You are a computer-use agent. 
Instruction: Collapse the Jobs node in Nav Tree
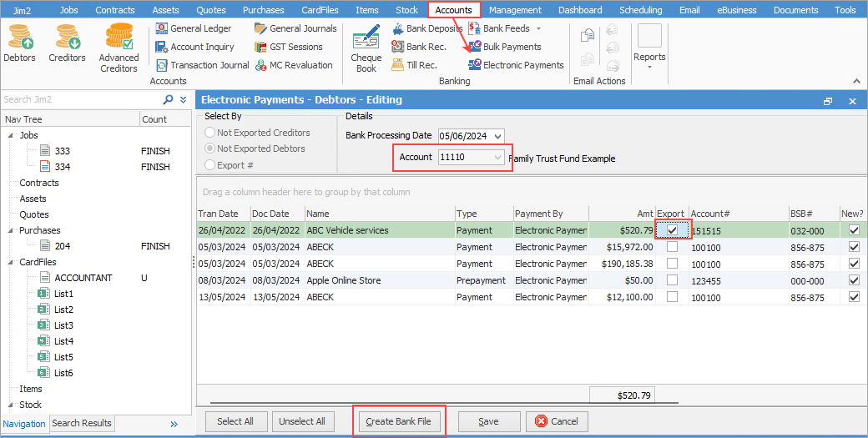[11, 135]
